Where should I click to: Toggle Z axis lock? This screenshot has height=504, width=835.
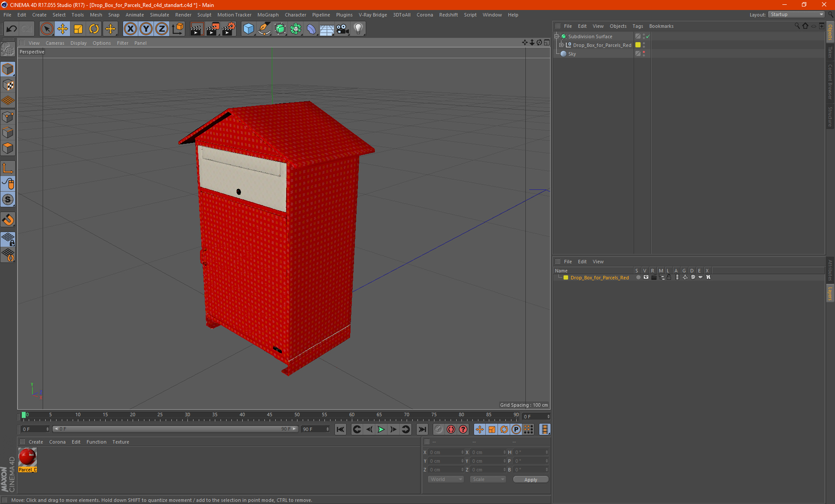coord(162,29)
